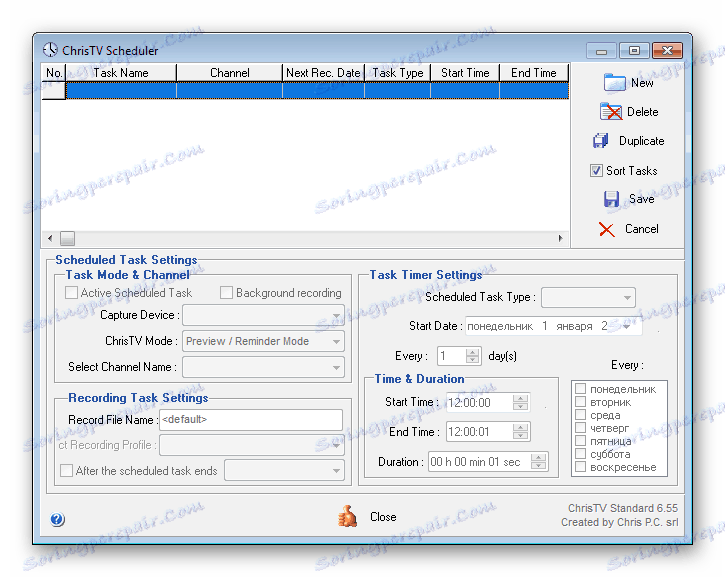
Task: Click the Delete task icon
Action: point(611,111)
